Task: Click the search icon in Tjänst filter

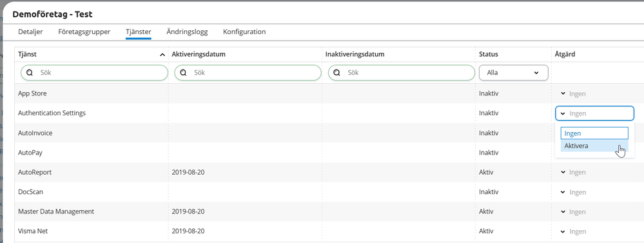Action: (29, 73)
